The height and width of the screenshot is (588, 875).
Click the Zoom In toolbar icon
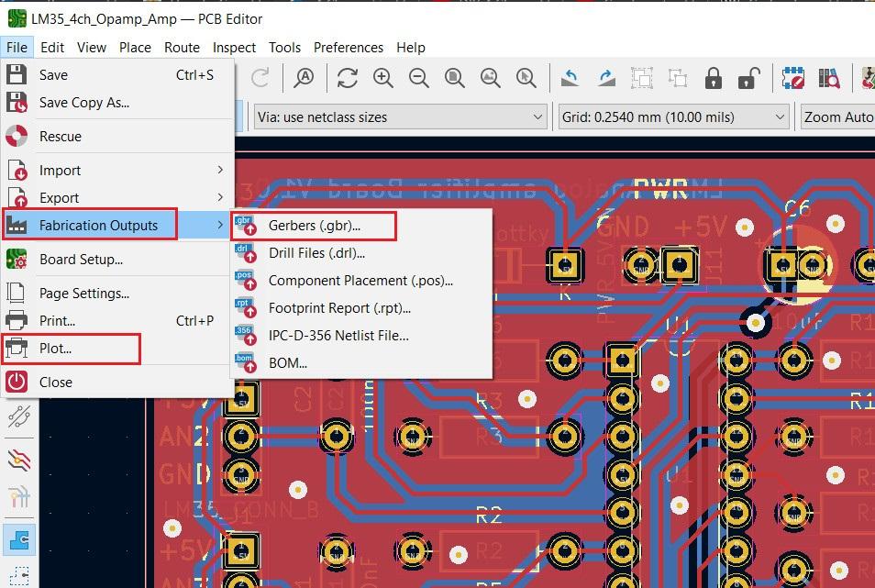pos(383,78)
